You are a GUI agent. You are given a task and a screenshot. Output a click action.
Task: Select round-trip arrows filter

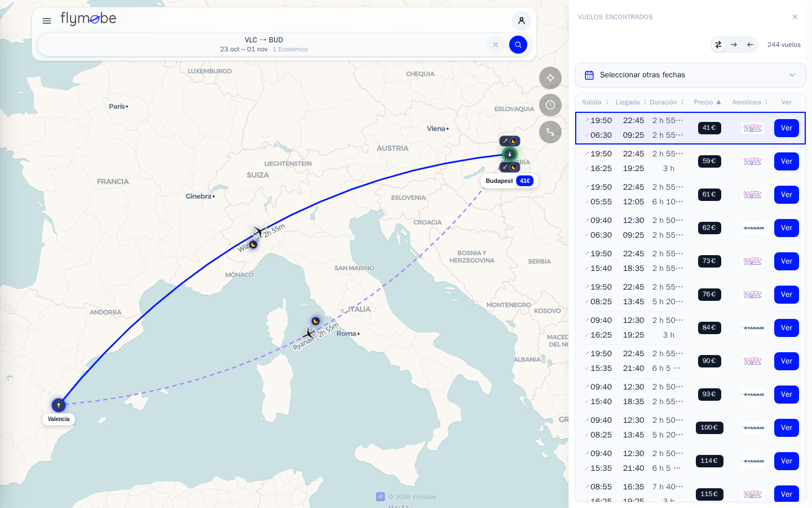[x=718, y=45]
